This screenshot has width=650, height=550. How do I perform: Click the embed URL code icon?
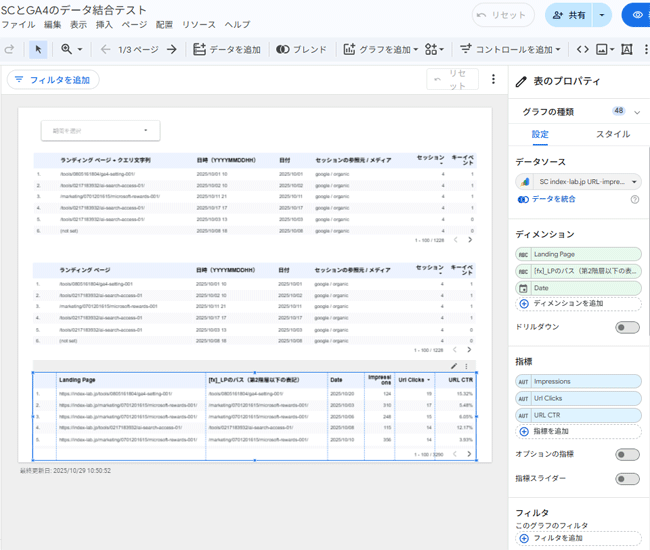(x=583, y=49)
